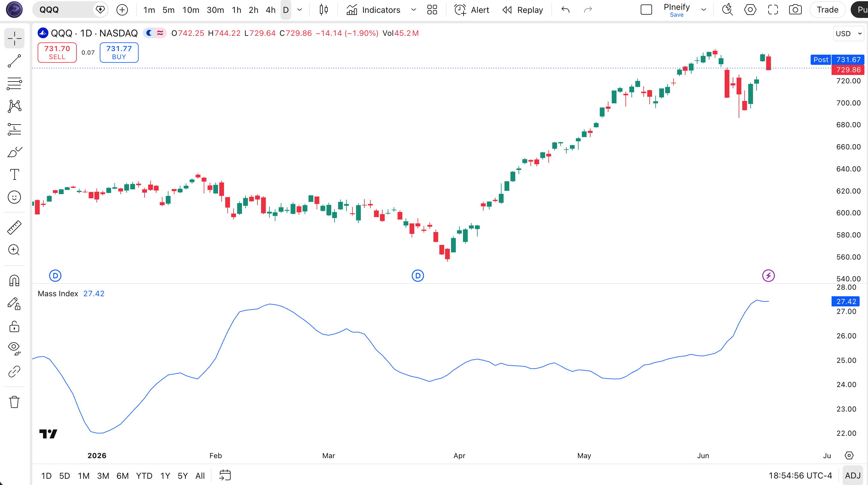Viewport: 868px width, 485px height.
Task: Enter fullscreen mode
Action: point(773,10)
